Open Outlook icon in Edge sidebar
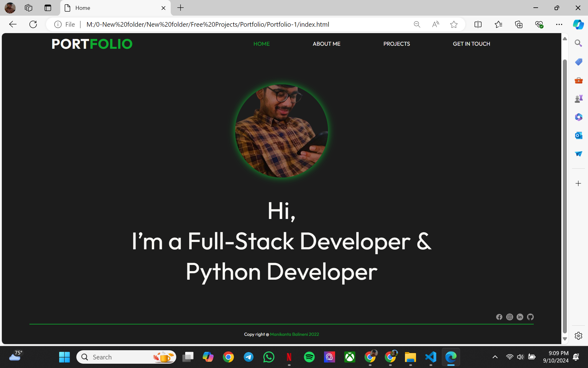This screenshot has height=368, width=588. tap(578, 135)
